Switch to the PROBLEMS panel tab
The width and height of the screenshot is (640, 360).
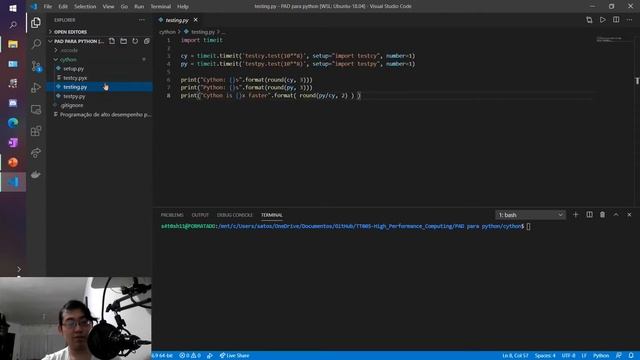[172, 215]
